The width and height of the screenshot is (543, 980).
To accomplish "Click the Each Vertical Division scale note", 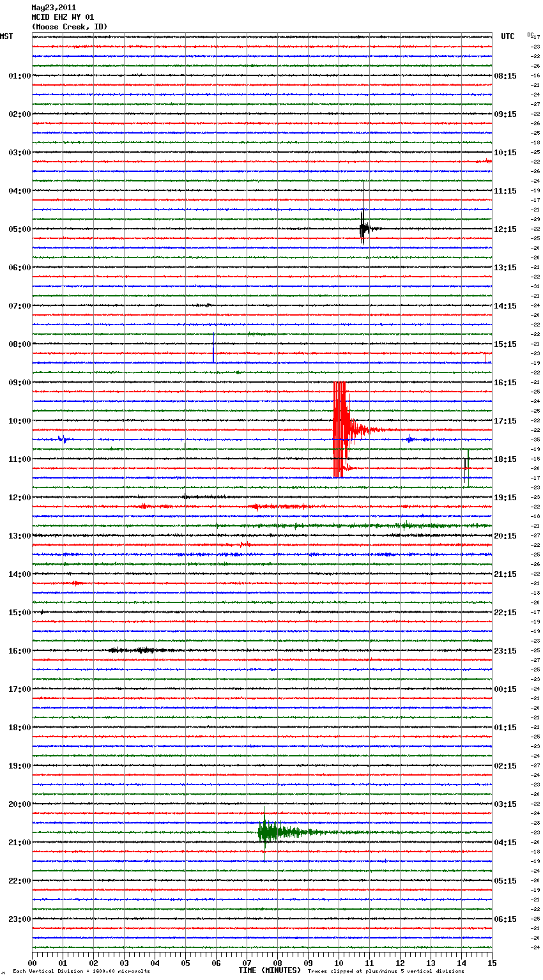I will point(82,971).
